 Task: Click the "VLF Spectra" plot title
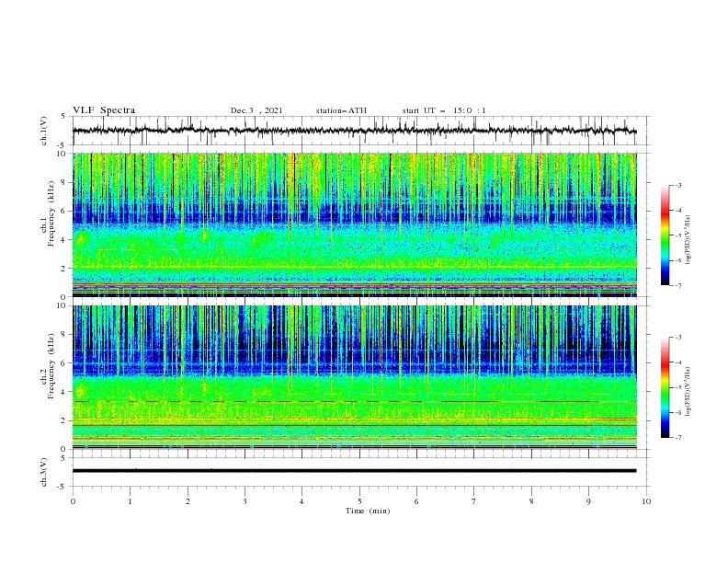[x=104, y=110]
